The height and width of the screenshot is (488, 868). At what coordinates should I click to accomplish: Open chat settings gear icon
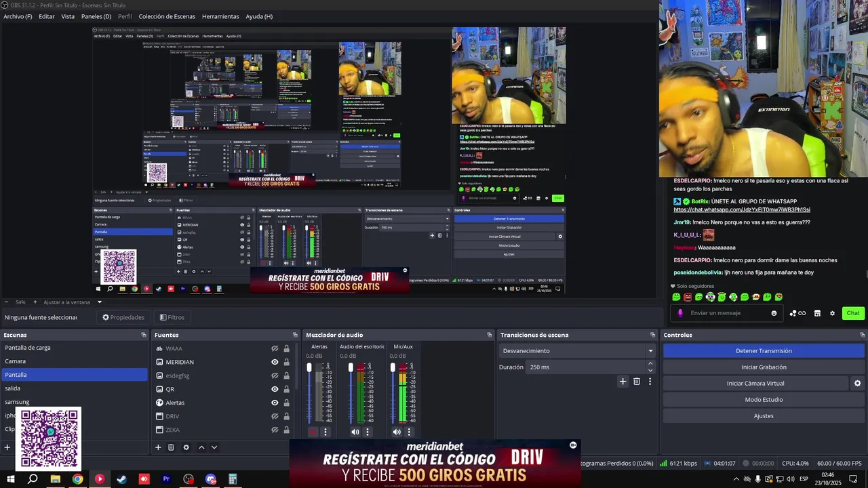pos(832,313)
